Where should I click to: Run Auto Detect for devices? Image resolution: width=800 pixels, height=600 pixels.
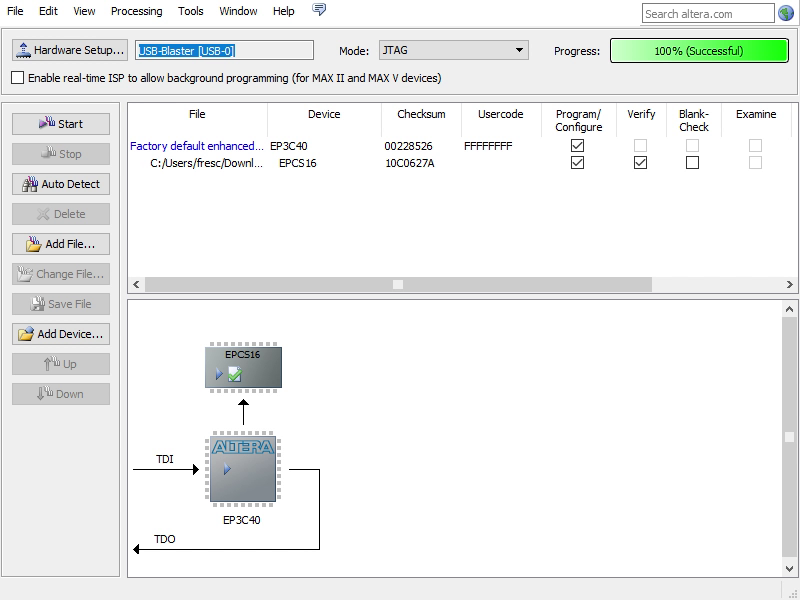click(61, 184)
